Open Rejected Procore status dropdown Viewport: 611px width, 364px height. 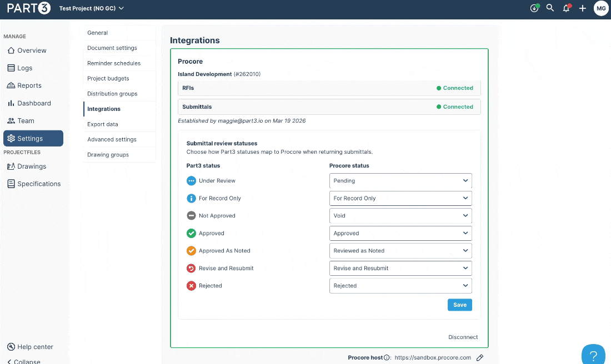click(400, 286)
